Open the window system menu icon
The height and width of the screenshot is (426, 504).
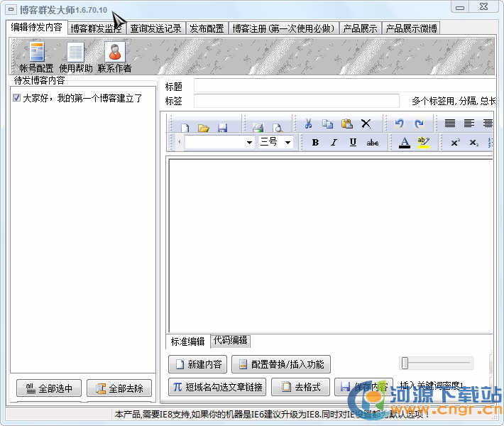(11, 10)
